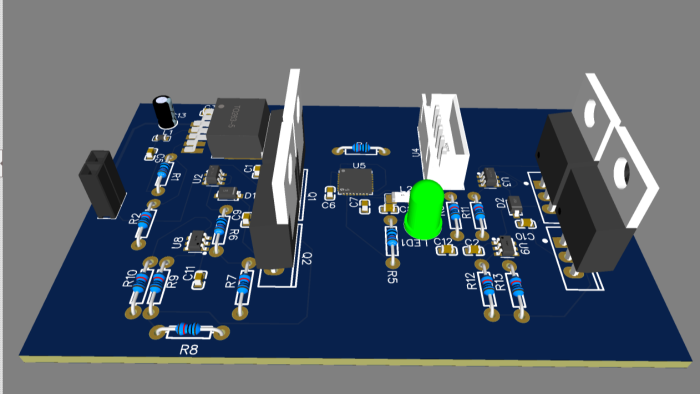This screenshot has height=394, width=700.
Task: Click the U4 silkscreen label
Action: (x=416, y=152)
